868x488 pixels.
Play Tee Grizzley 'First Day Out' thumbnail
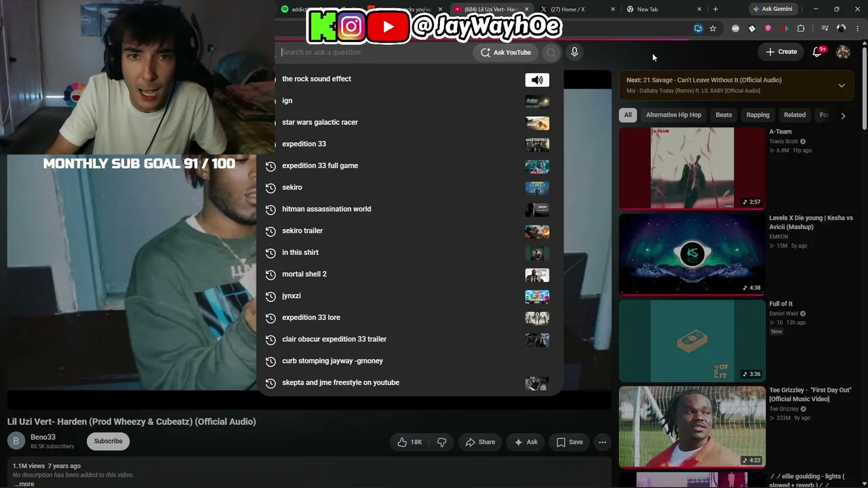[692, 427]
